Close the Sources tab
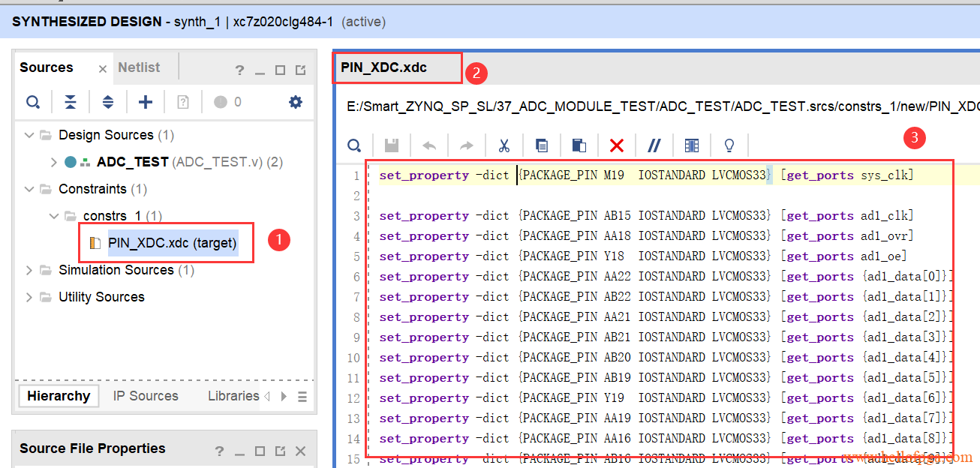980x468 pixels. click(x=103, y=69)
